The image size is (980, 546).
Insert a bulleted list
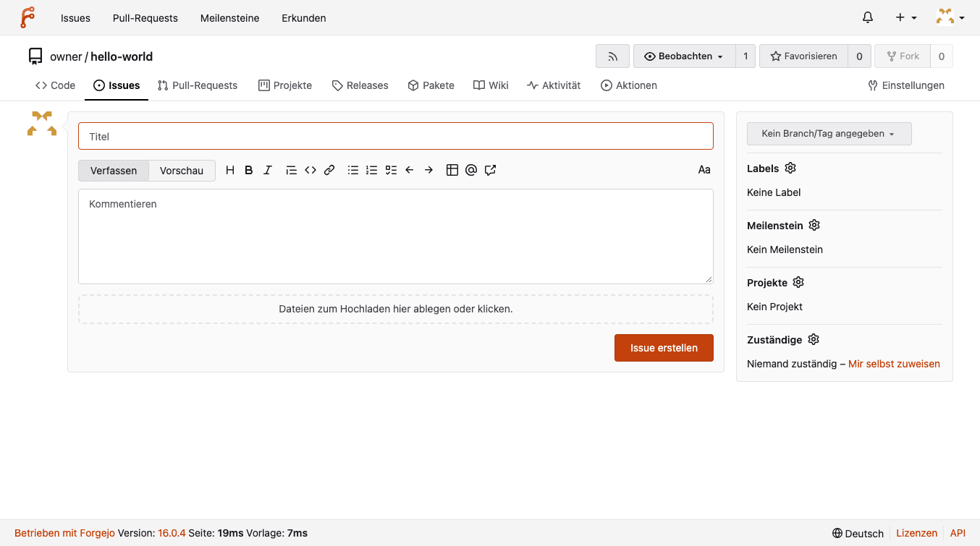[x=353, y=170]
